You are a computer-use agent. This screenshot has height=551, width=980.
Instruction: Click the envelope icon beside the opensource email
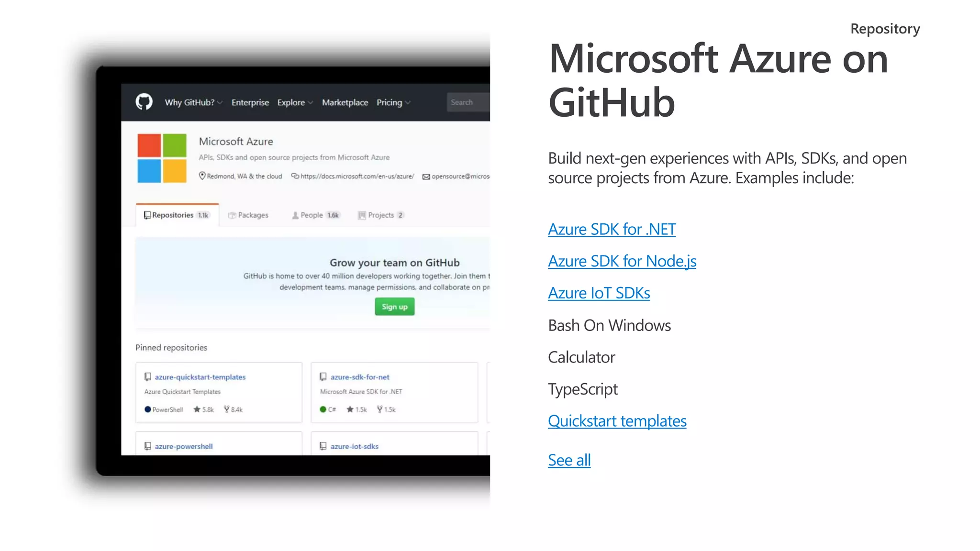pyautogui.click(x=426, y=176)
